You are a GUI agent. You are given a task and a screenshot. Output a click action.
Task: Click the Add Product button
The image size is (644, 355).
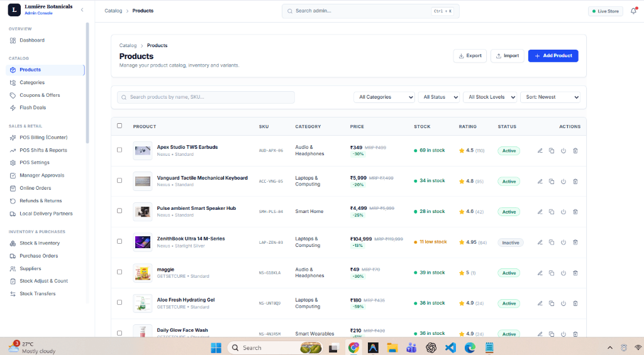(x=553, y=56)
